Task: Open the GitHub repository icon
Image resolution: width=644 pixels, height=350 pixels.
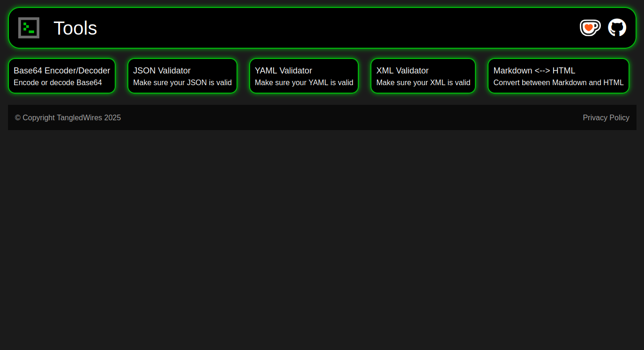Action: pos(617,28)
